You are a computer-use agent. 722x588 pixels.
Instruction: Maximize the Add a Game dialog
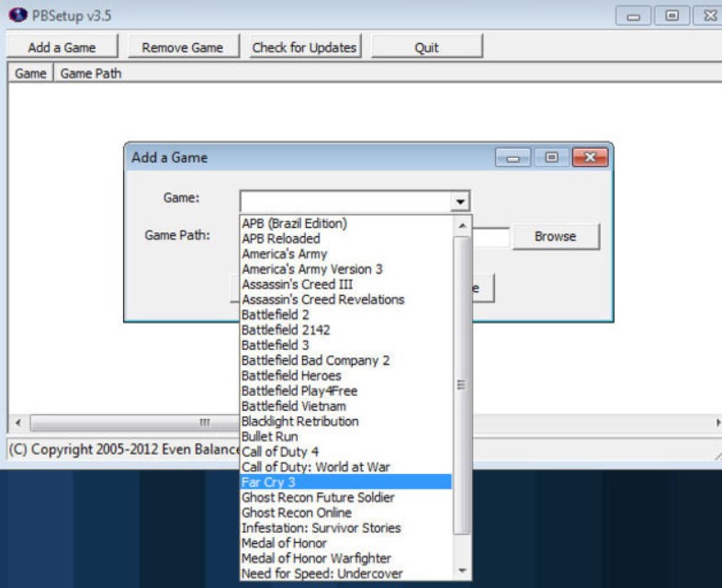pyautogui.click(x=552, y=157)
